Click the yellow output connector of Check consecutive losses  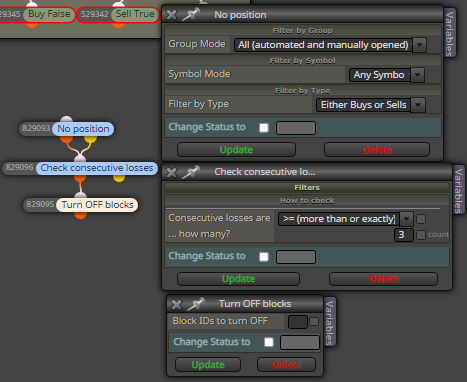119,178
